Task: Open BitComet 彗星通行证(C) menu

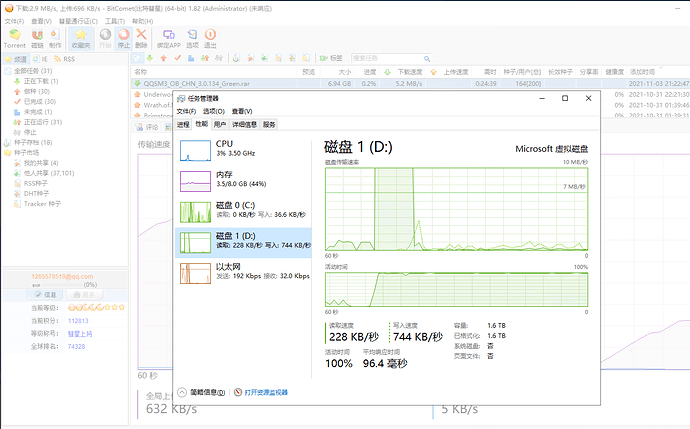Action: click(78, 21)
